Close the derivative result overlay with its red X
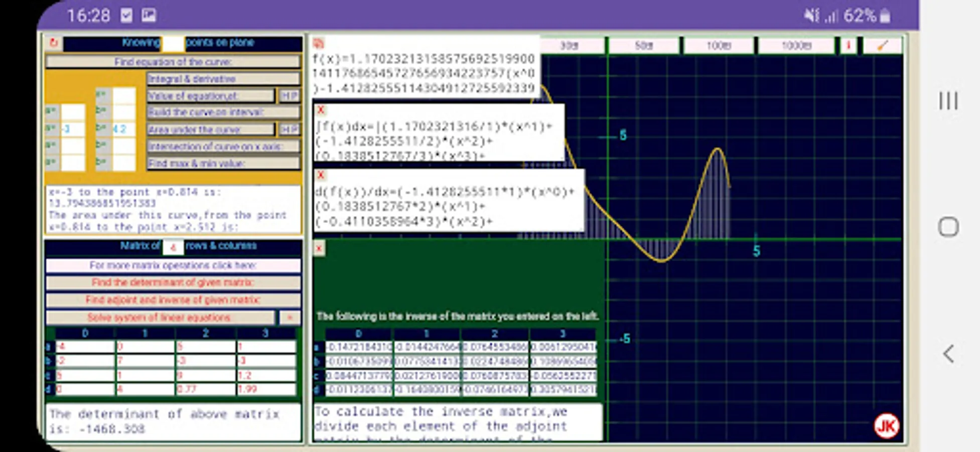 (x=320, y=175)
